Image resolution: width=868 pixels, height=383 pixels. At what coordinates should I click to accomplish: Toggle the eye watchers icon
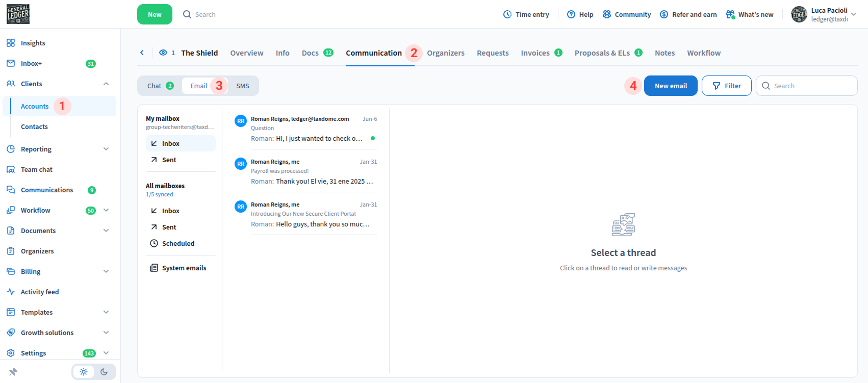coord(163,53)
